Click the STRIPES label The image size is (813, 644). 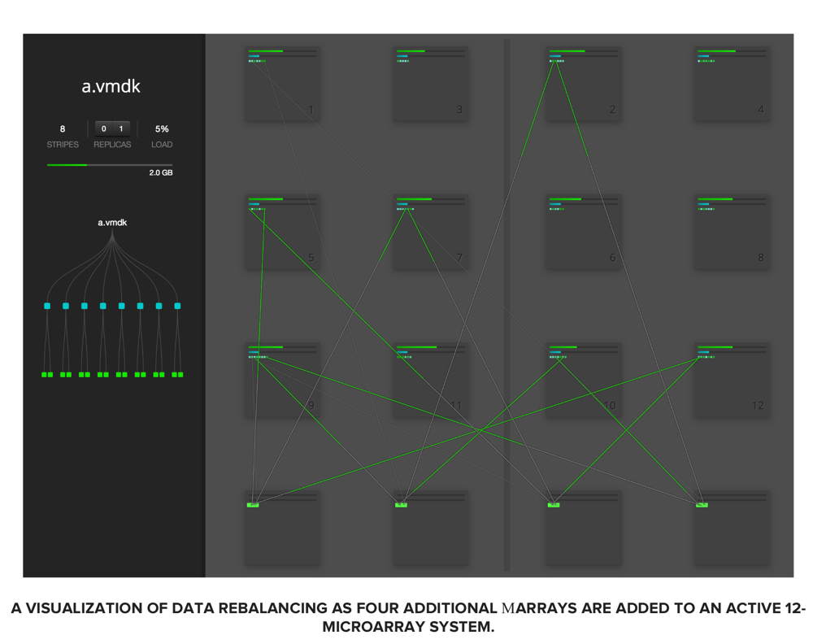tap(63, 144)
